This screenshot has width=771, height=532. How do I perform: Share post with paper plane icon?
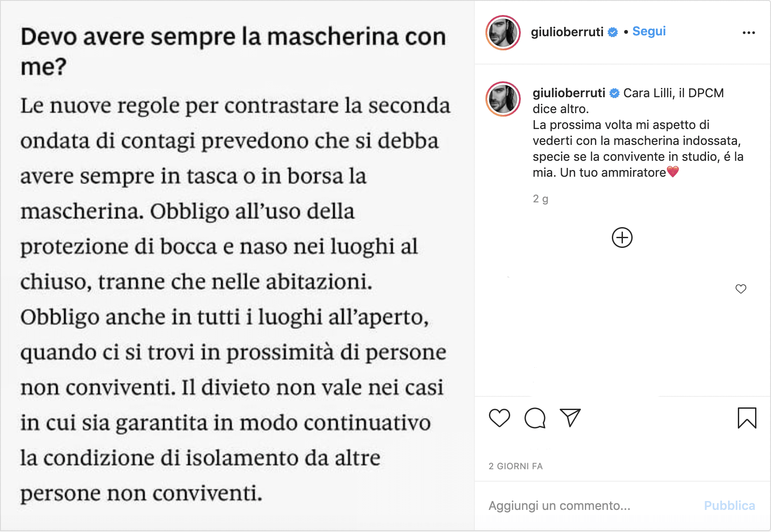click(x=570, y=418)
